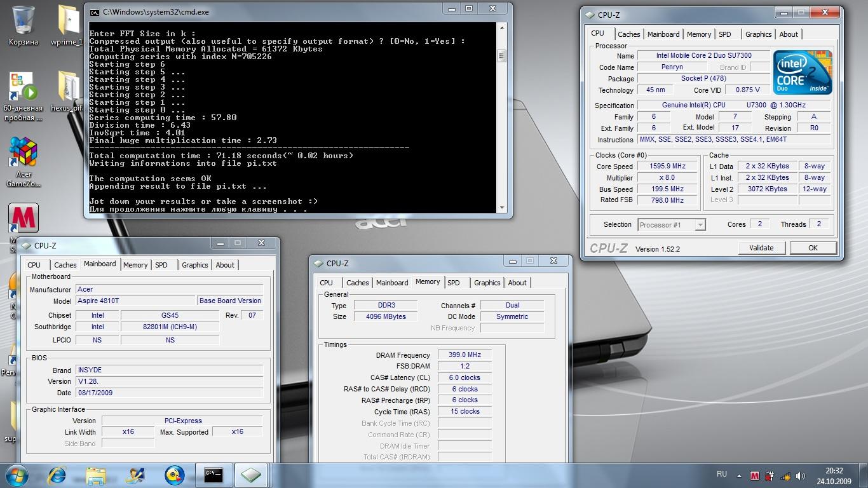Select Mainboard tab in the Memory CPU-Z window
The width and height of the screenshot is (868, 488).
point(392,283)
